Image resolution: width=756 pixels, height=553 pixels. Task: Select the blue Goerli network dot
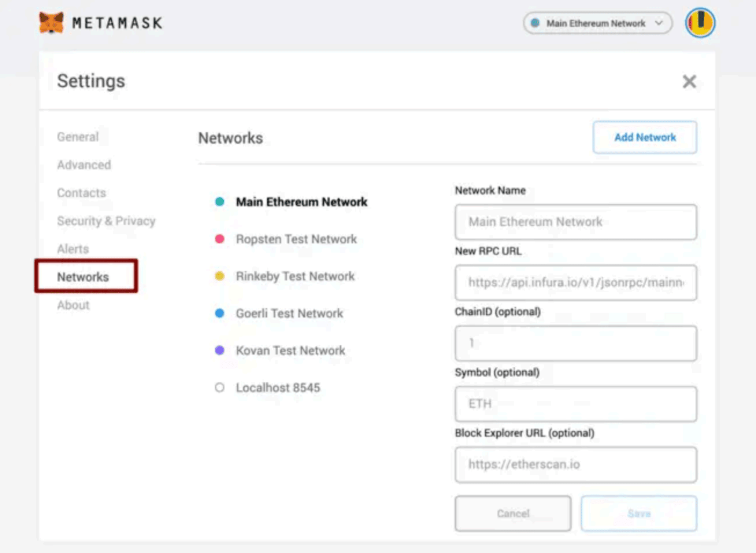coord(219,313)
